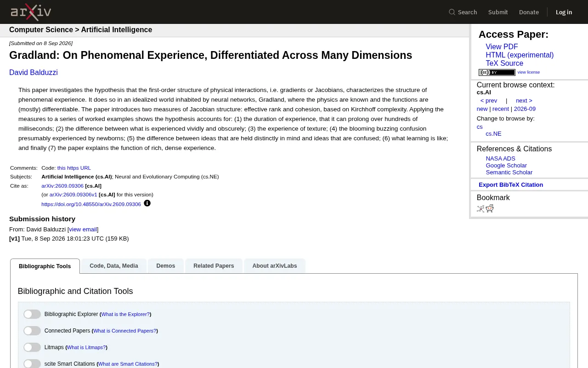The image size is (588, 368).
Task: Open 'What is the Explorer?' link
Action: tap(125, 314)
